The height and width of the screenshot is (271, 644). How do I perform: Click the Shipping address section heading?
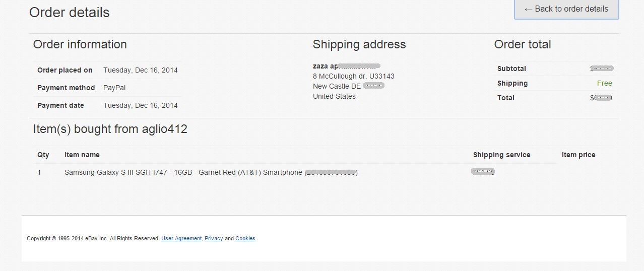(359, 44)
